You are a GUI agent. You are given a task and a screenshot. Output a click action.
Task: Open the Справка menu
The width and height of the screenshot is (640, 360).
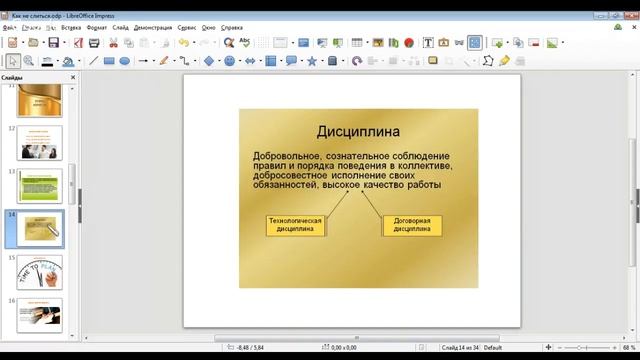(x=232, y=28)
